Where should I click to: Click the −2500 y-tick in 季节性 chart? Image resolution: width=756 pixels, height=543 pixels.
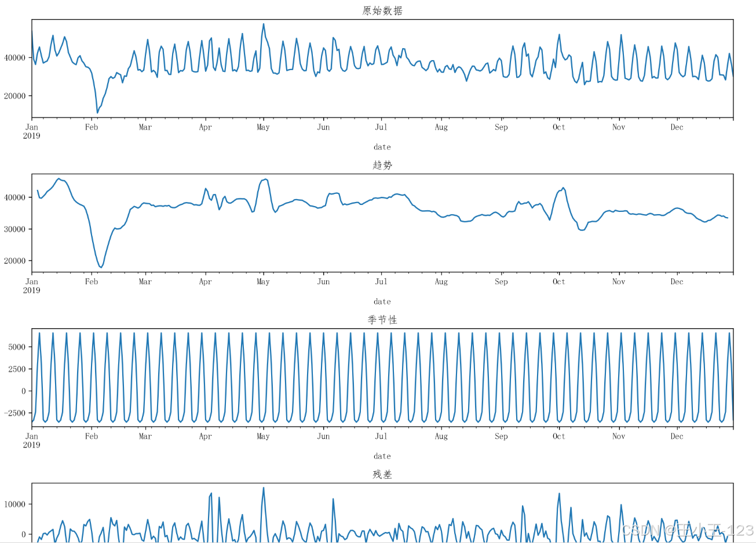tap(14, 413)
